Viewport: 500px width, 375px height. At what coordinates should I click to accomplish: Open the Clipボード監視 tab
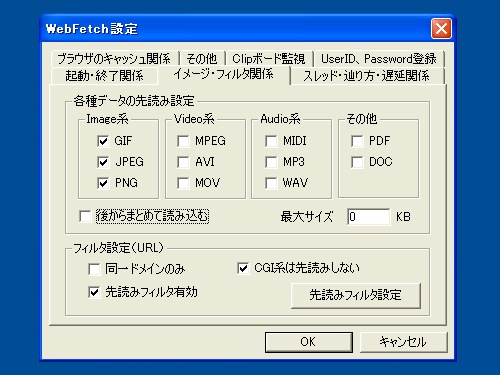click(x=269, y=59)
